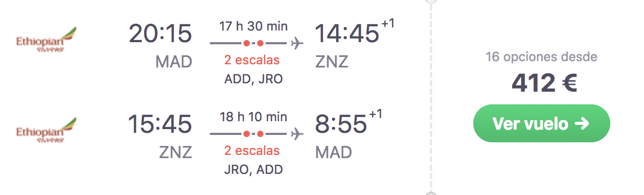Click the ADD, JRO stopover airports text
The height and width of the screenshot is (195, 644).
[252, 79]
